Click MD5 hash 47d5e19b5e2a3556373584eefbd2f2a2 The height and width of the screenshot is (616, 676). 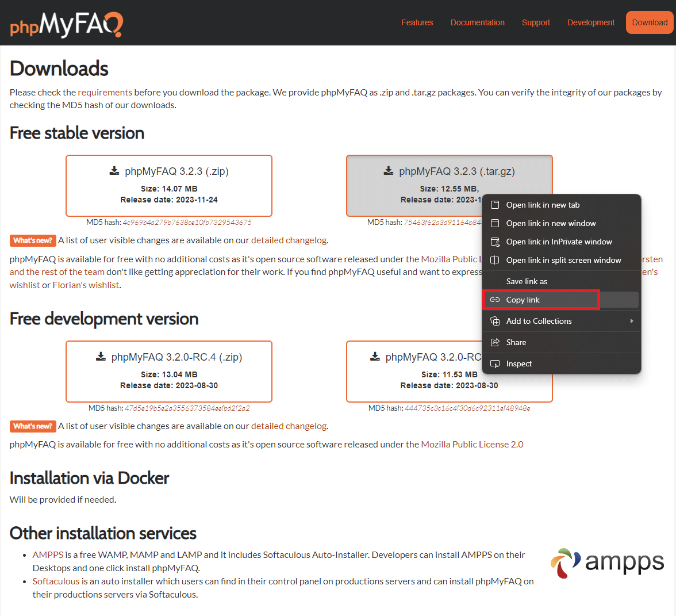[x=187, y=408]
